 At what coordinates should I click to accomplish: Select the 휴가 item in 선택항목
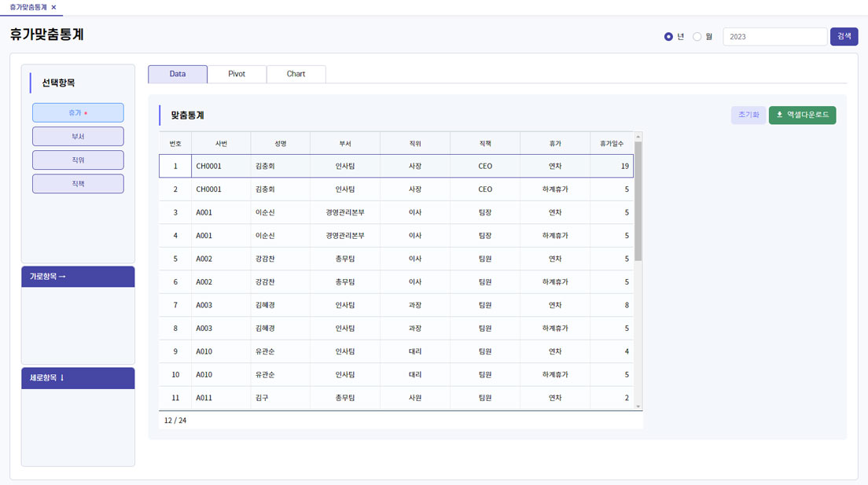pos(78,112)
